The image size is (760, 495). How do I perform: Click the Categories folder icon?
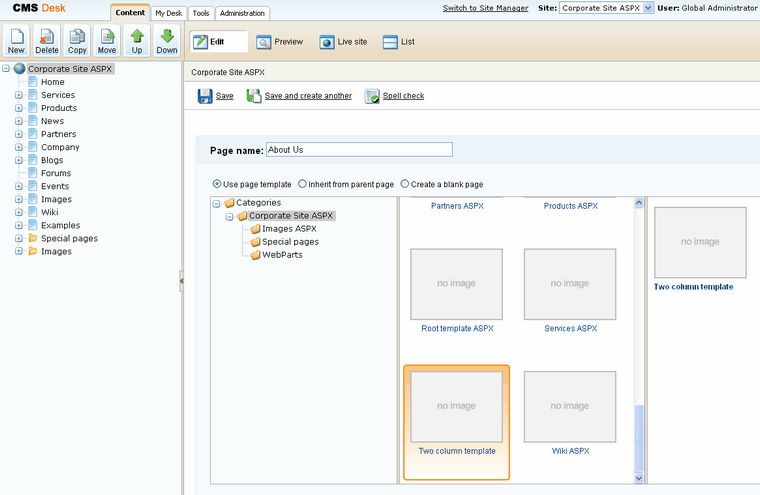(229, 203)
